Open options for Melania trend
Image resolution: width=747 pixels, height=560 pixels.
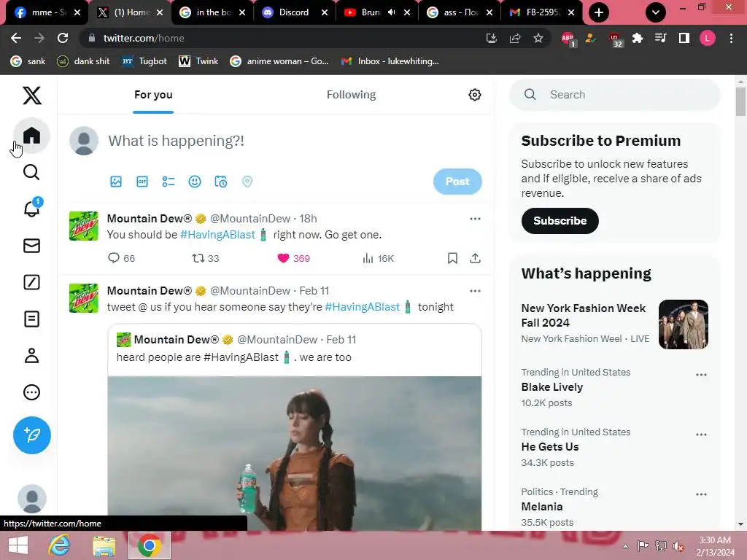[x=701, y=495]
